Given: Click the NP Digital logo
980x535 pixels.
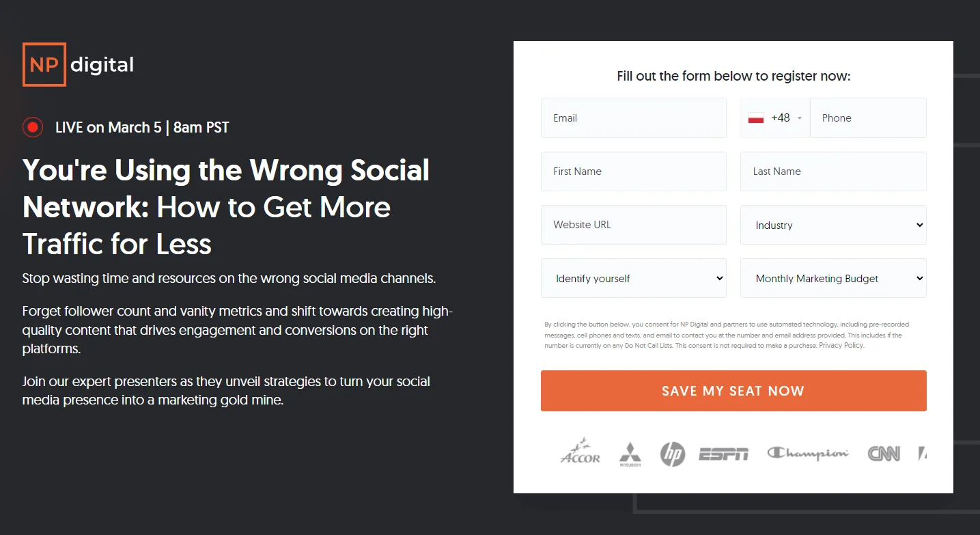Looking at the screenshot, I should pos(77,64).
